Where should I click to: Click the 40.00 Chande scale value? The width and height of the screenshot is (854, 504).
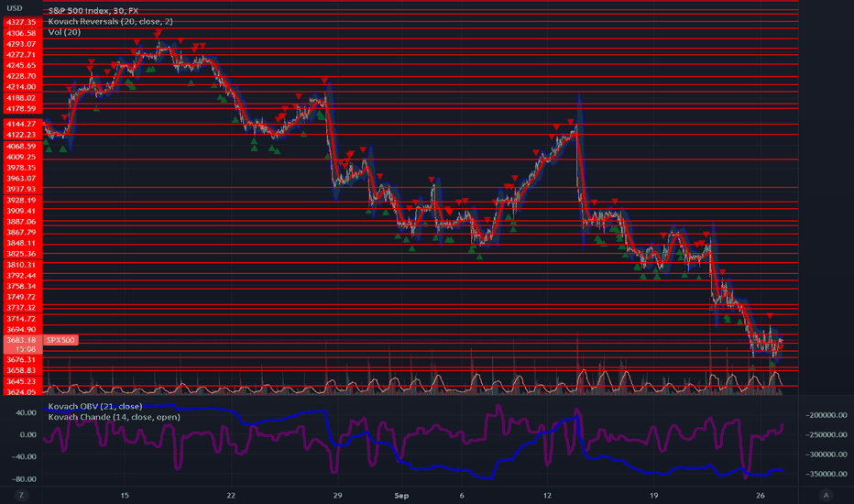[x=27, y=412]
